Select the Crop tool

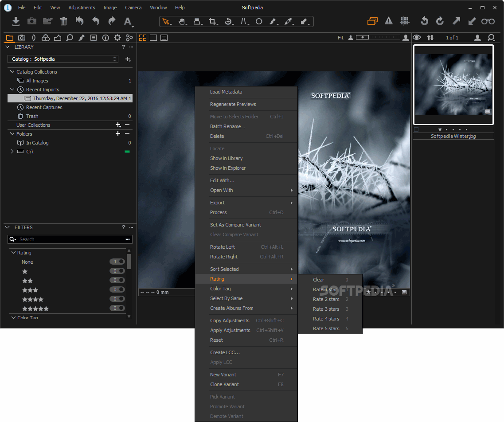point(212,22)
